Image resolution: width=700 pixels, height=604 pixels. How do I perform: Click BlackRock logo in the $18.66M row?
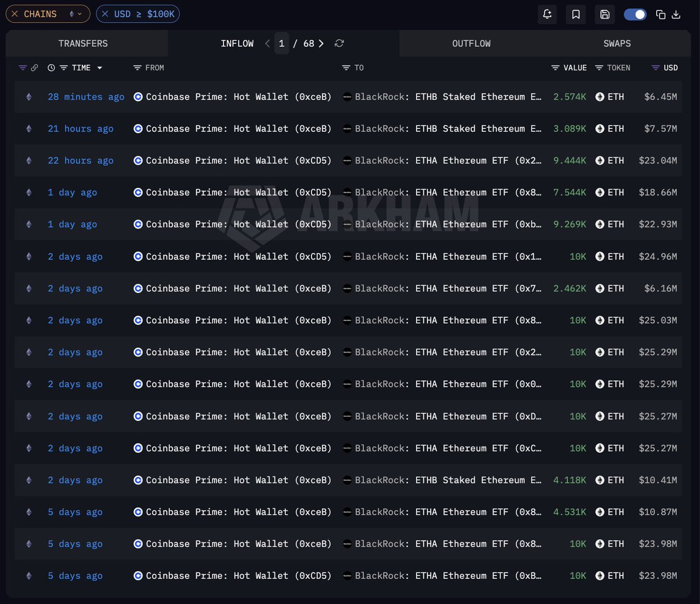[x=347, y=193]
